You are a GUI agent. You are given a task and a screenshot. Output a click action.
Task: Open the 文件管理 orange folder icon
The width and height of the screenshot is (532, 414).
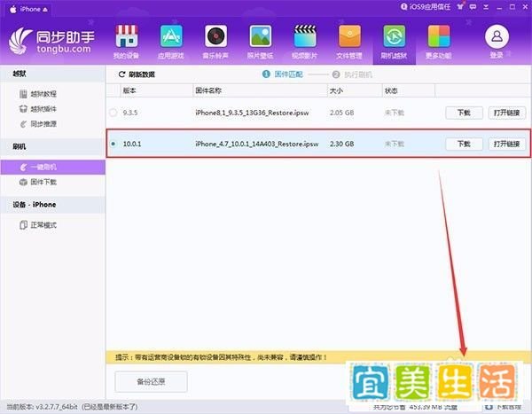349,36
